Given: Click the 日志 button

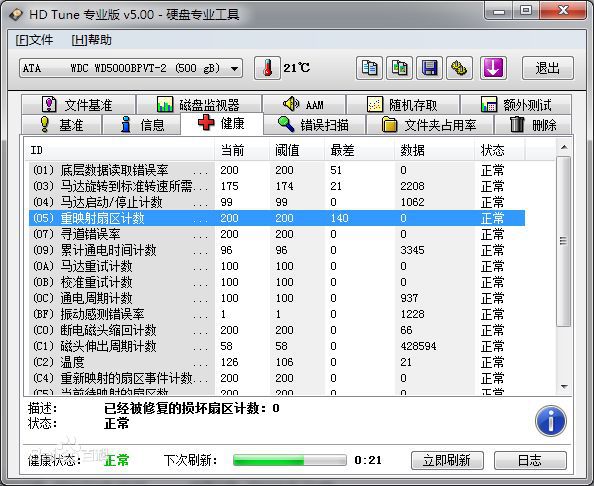Looking at the screenshot, I should (x=530, y=460).
